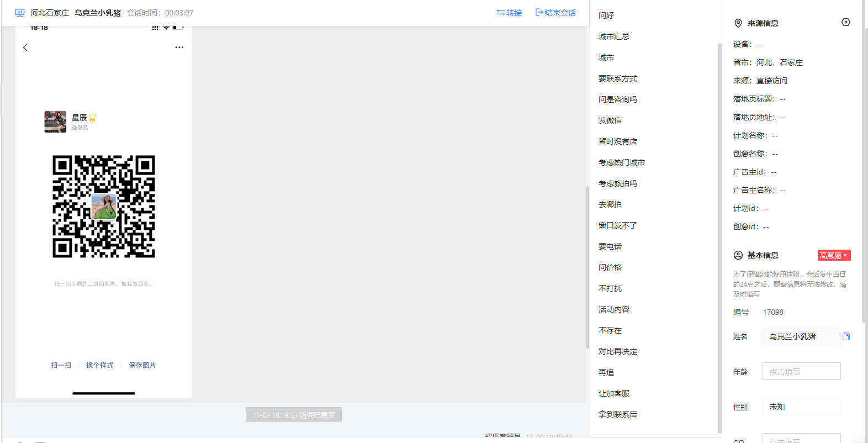Click 扫一扫 link in the screenshot
Screen dimensions: 868x443
pyautogui.click(x=61, y=365)
